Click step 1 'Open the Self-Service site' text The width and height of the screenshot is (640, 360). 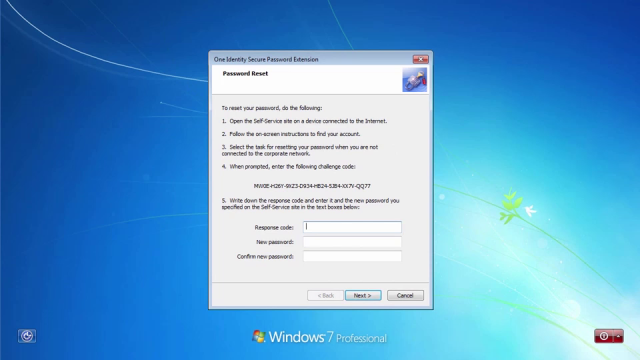(x=304, y=121)
